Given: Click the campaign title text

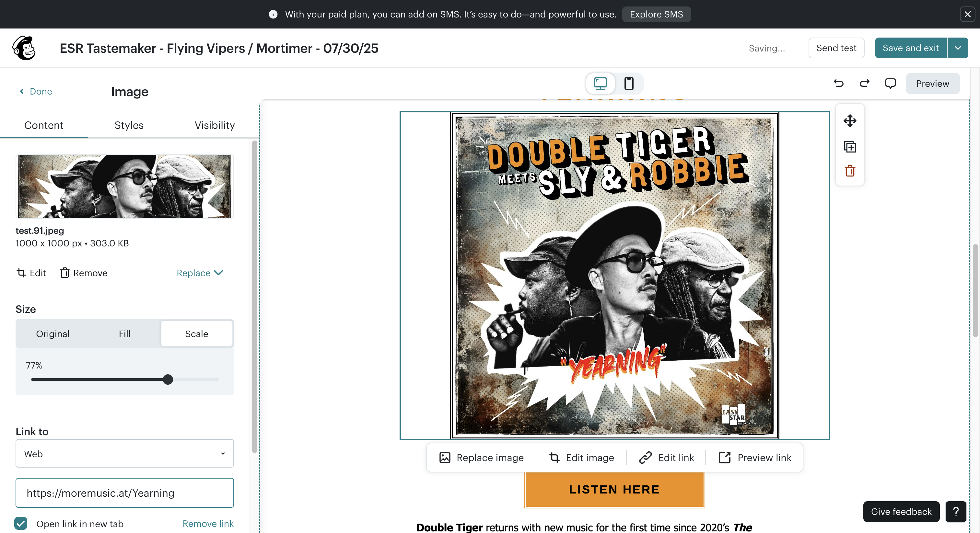Looking at the screenshot, I should pyautogui.click(x=219, y=48).
